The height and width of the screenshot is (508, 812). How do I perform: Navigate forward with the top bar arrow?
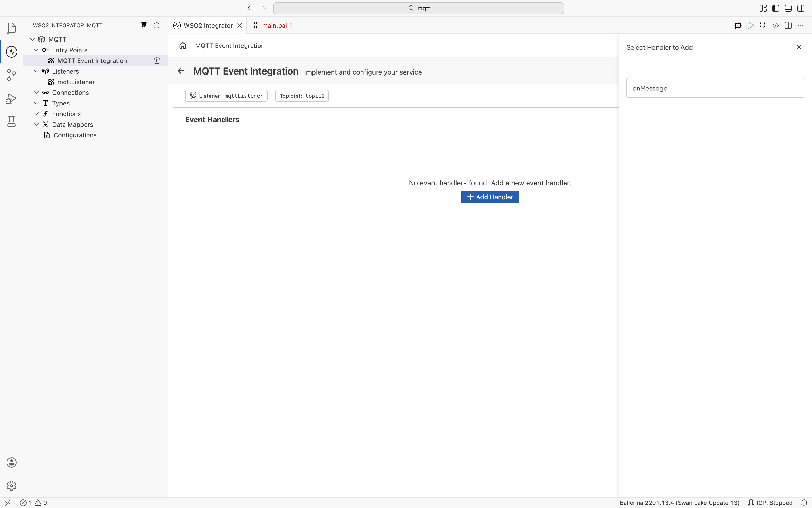pos(263,8)
